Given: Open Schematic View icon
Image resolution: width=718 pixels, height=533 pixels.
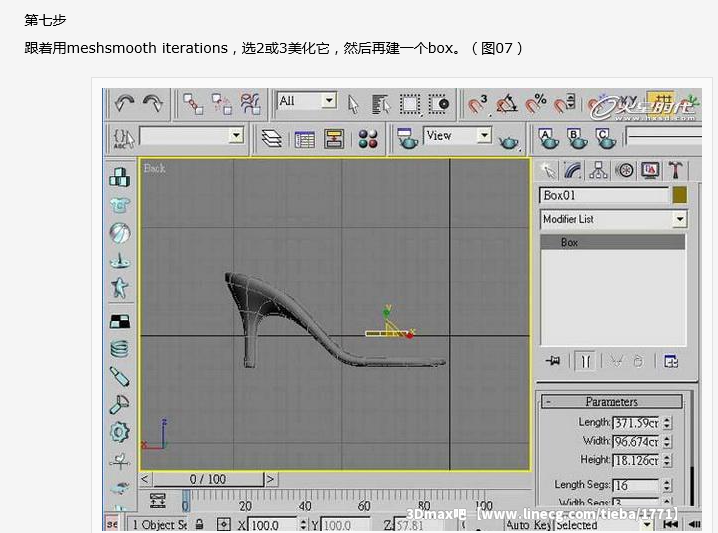Looking at the screenshot, I should click(334, 139).
